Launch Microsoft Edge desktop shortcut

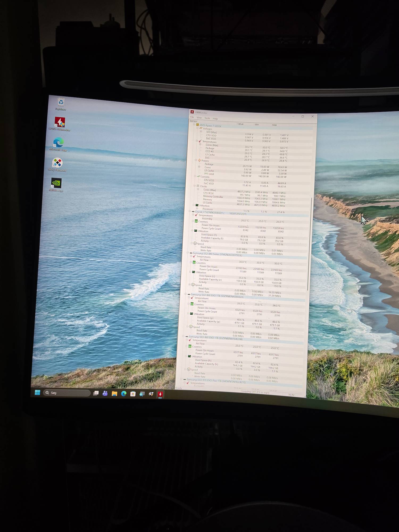pos(58,144)
